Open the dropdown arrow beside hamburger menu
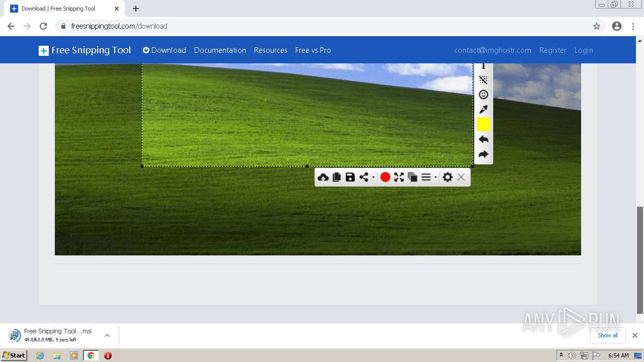The image size is (644, 362). (x=436, y=177)
